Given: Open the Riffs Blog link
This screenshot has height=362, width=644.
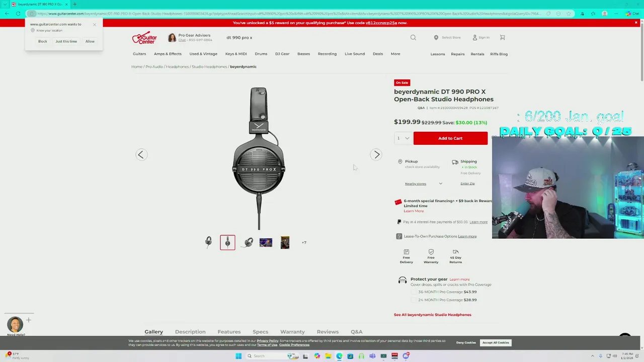Looking at the screenshot, I should pos(499,54).
